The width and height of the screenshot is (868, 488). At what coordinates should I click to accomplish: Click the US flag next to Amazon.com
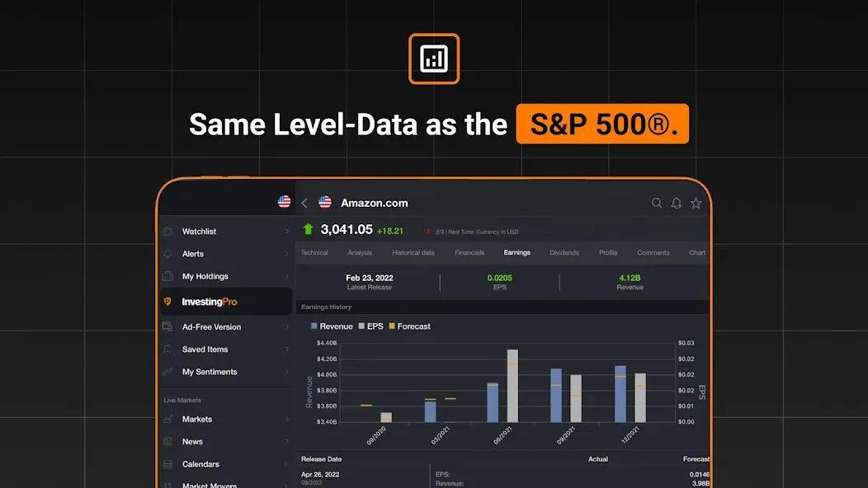click(x=325, y=202)
